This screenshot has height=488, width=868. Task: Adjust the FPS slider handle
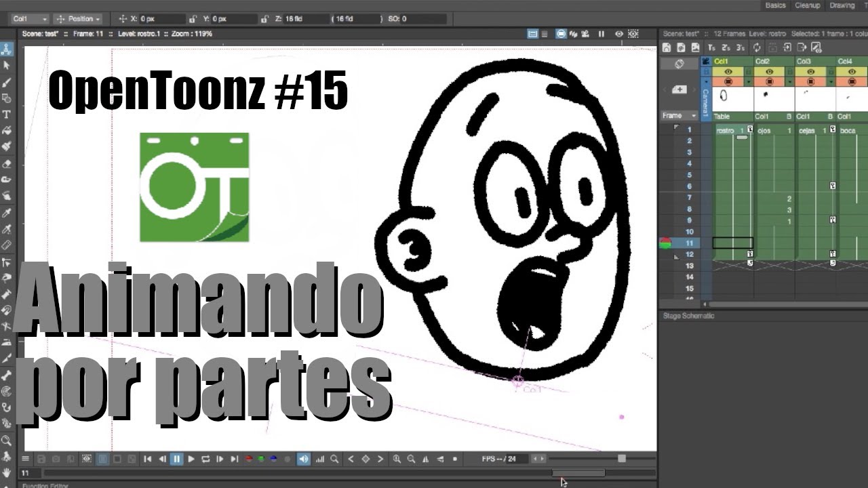point(622,459)
